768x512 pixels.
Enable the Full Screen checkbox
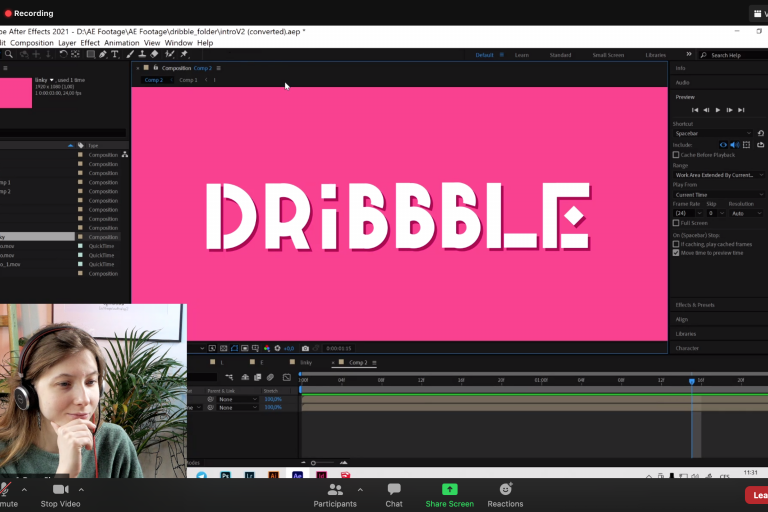pos(677,223)
